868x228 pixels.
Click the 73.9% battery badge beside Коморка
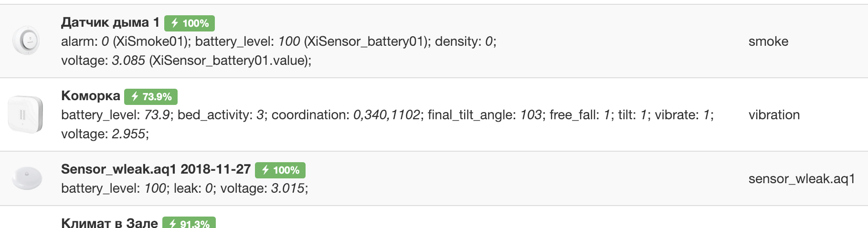[x=151, y=96]
